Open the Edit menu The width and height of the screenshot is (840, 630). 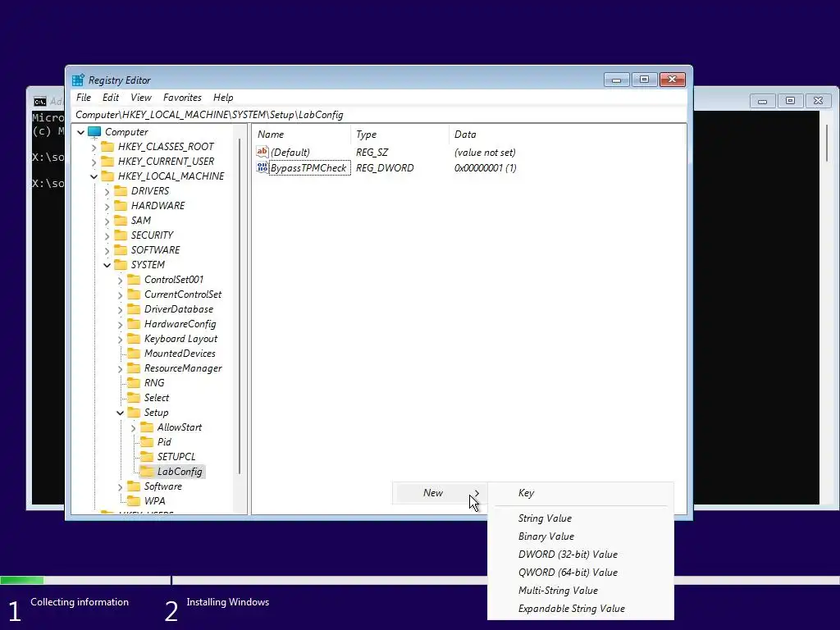(111, 98)
